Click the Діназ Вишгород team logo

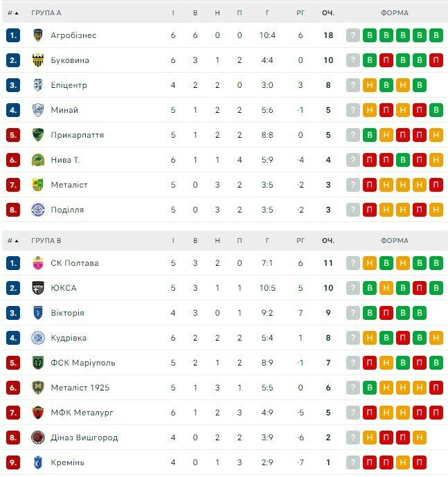pyautogui.click(x=38, y=438)
